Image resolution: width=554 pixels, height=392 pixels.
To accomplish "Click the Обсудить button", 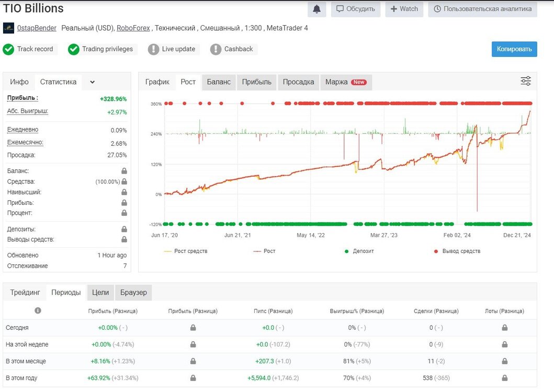I will coord(355,9).
